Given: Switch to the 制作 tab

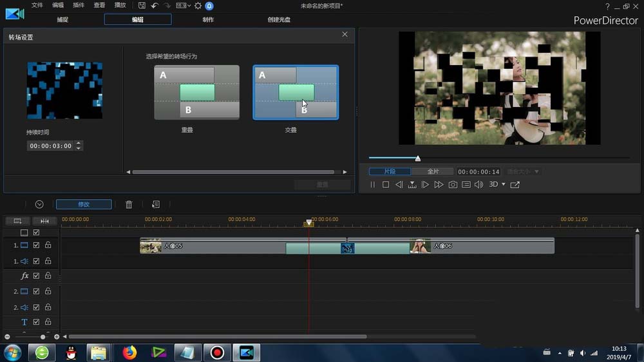Looking at the screenshot, I should point(208,19).
